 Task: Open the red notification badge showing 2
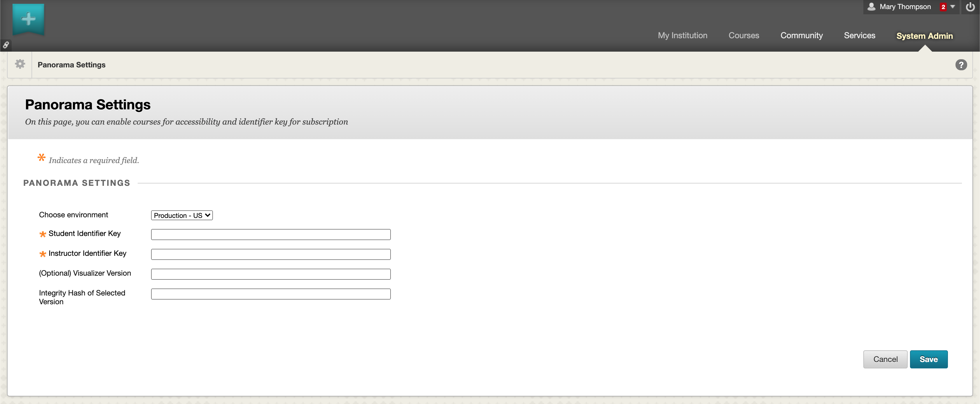click(x=943, y=7)
